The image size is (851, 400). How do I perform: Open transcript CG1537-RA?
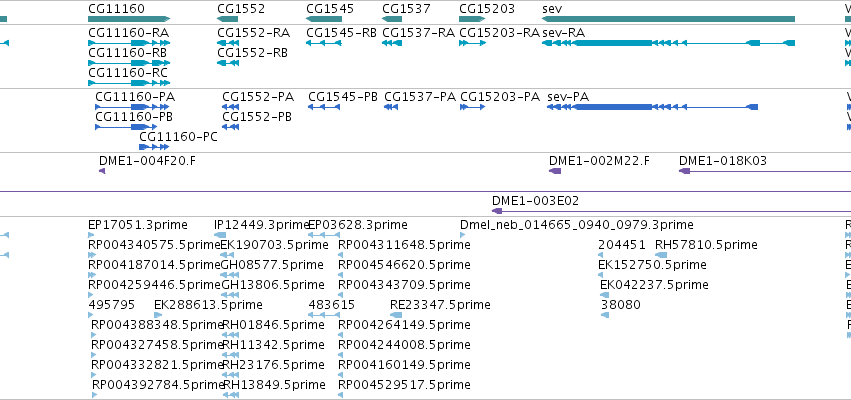click(392, 43)
